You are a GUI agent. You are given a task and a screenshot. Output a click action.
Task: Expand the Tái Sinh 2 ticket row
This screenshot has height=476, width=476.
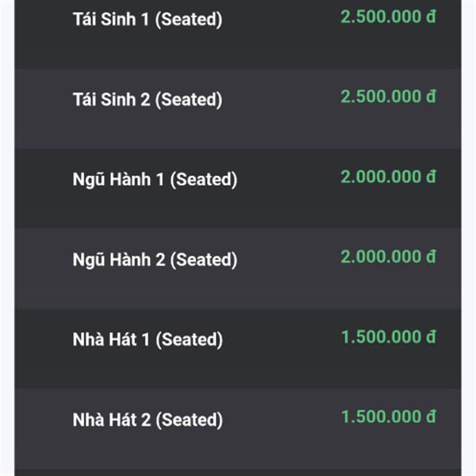click(238, 109)
